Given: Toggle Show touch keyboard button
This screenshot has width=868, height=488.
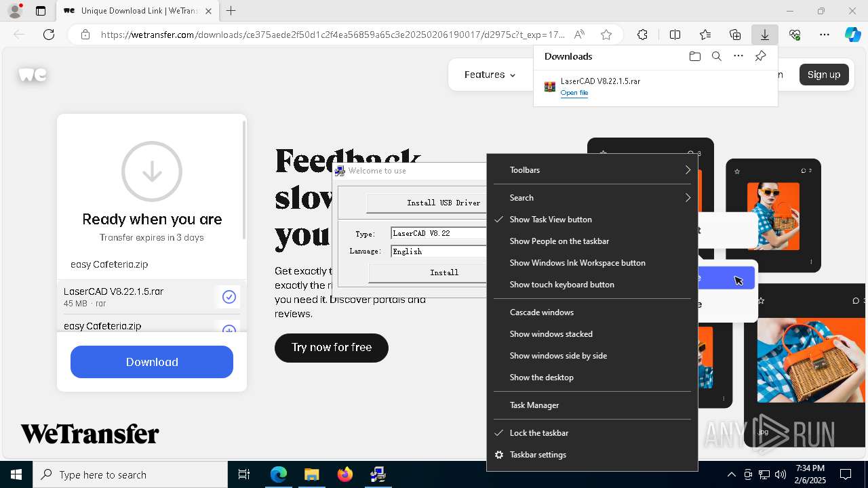Looking at the screenshot, I should click(x=592, y=285).
